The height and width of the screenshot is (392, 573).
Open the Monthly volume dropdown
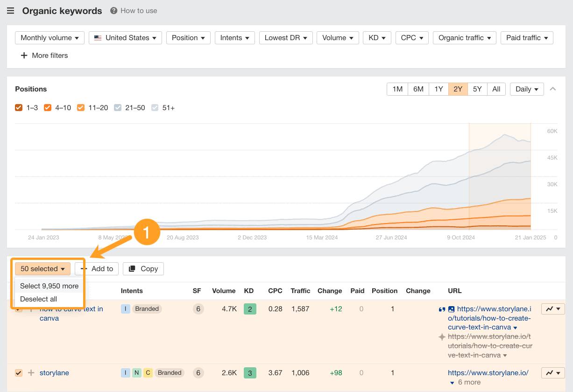click(x=50, y=38)
